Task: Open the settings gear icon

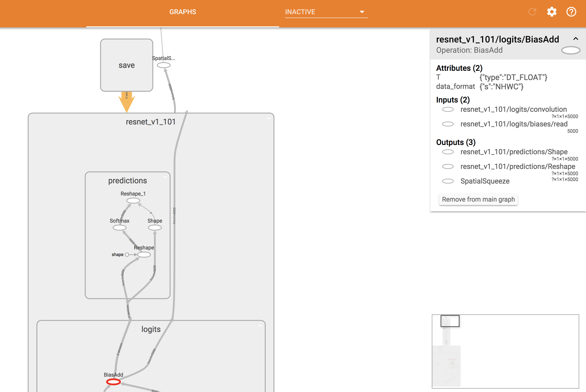Action: coord(551,12)
